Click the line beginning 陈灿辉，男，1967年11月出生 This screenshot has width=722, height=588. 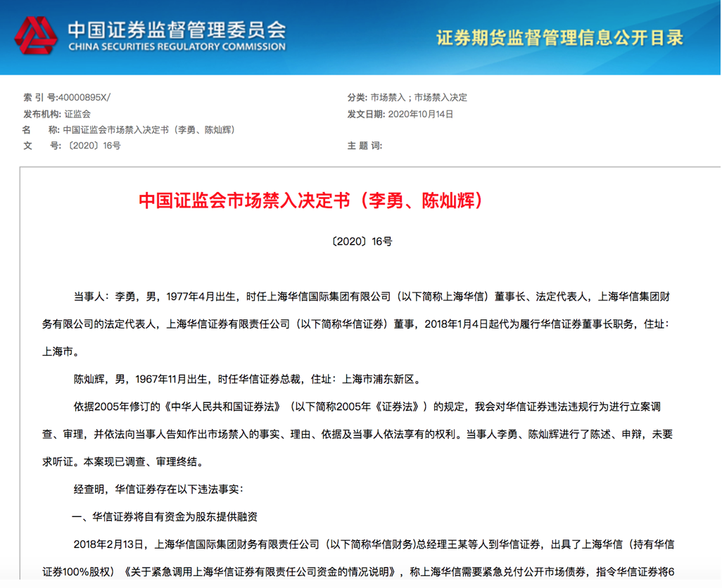tap(247, 380)
